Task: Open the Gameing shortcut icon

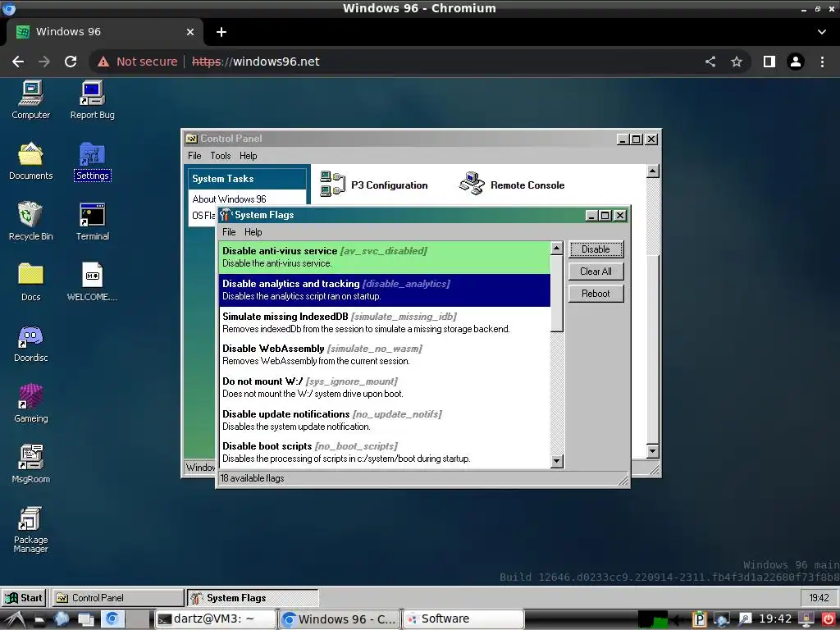Action: coord(30,404)
